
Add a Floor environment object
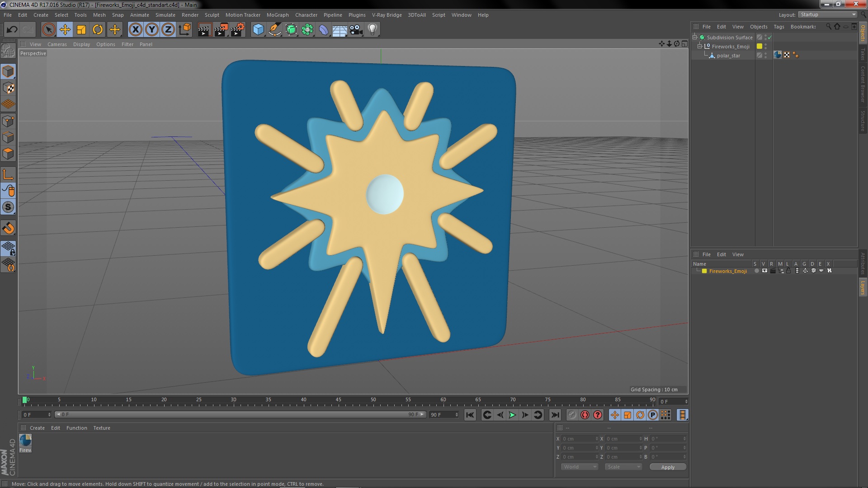point(340,30)
